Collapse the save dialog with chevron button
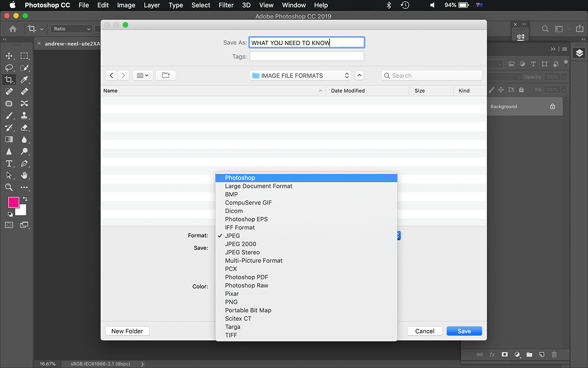 point(359,76)
